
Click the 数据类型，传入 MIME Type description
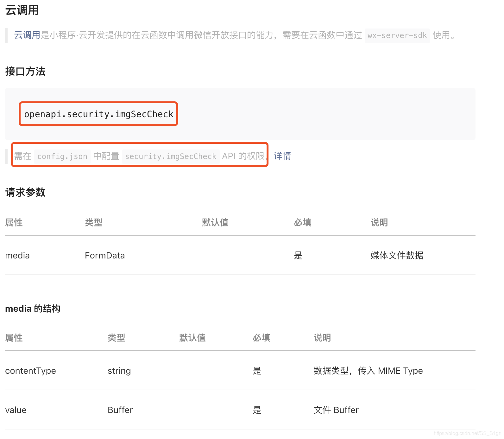(368, 371)
